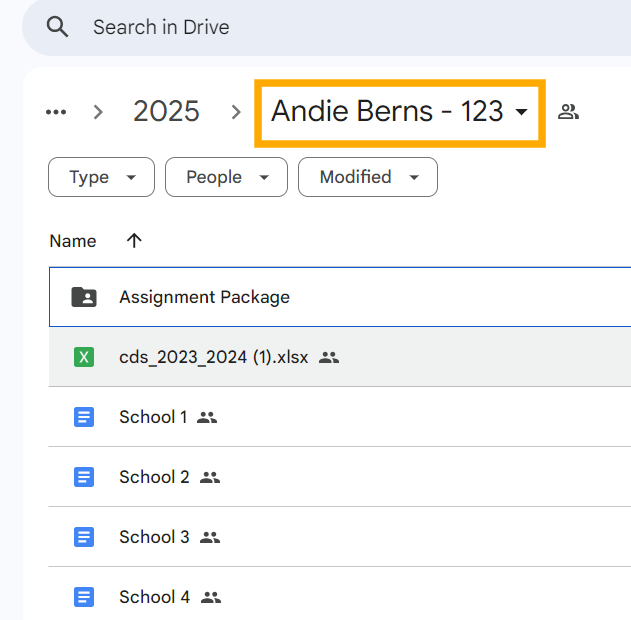Select the cds_2023_2024 (1).xlsx file name
The width and height of the screenshot is (631, 620).
214,357
